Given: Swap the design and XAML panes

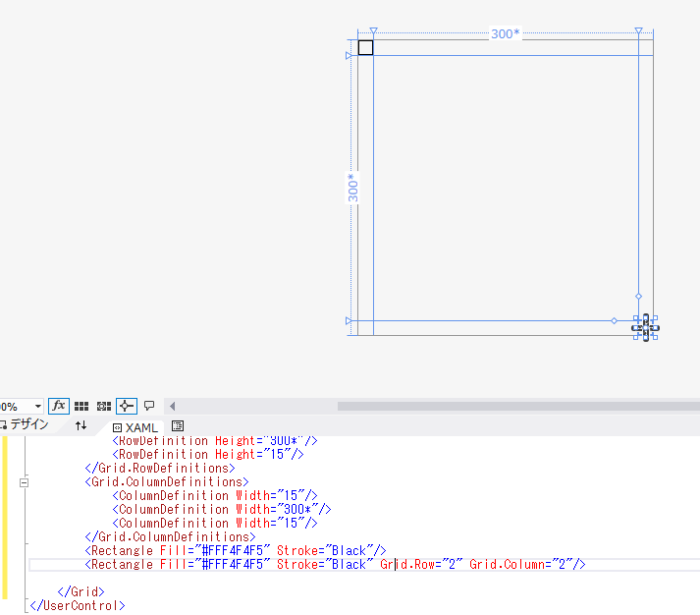Looking at the screenshot, I should coord(81,425).
